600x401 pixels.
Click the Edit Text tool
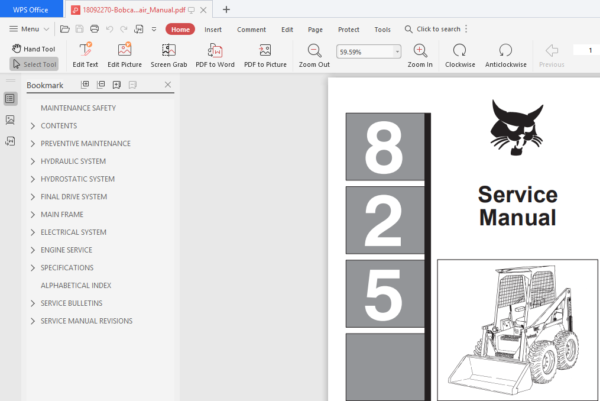85,55
